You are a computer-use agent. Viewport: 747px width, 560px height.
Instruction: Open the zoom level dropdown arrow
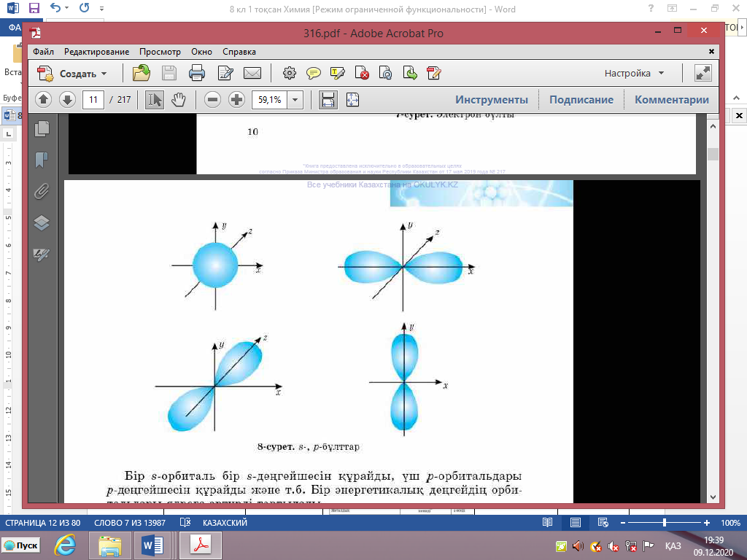(x=295, y=99)
